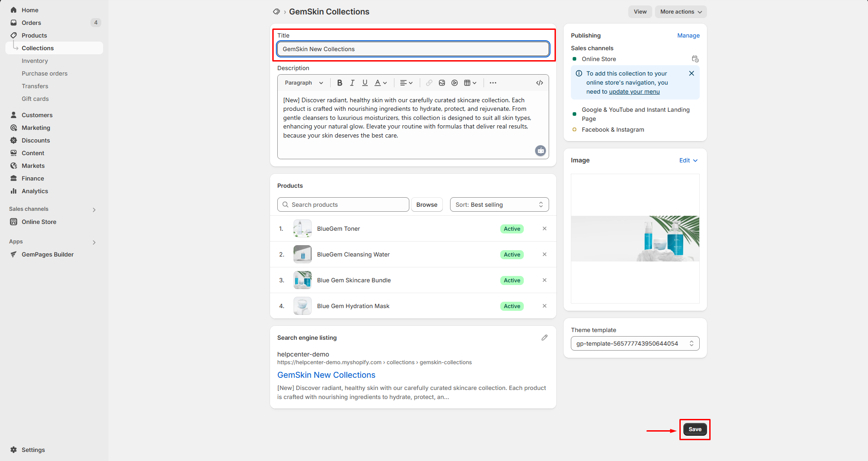This screenshot has height=461, width=868.
Task: Open the Theme template selector
Action: point(635,343)
